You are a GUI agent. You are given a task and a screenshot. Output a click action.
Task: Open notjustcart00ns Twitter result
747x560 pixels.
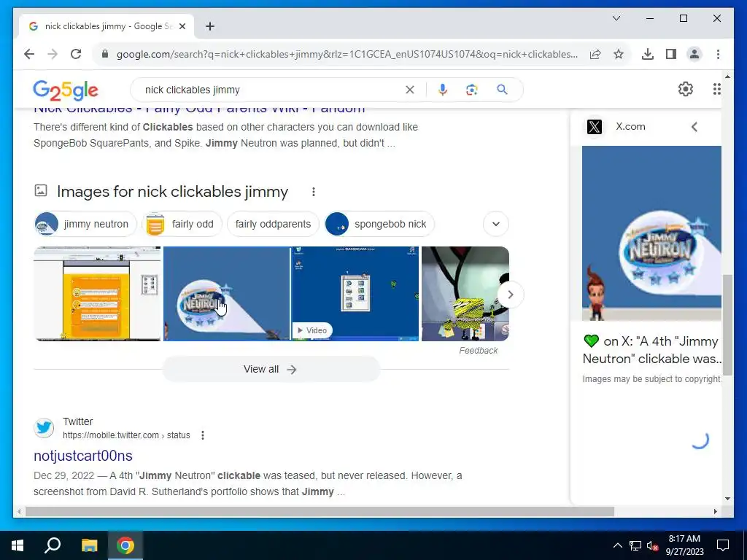click(x=83, y=456)
